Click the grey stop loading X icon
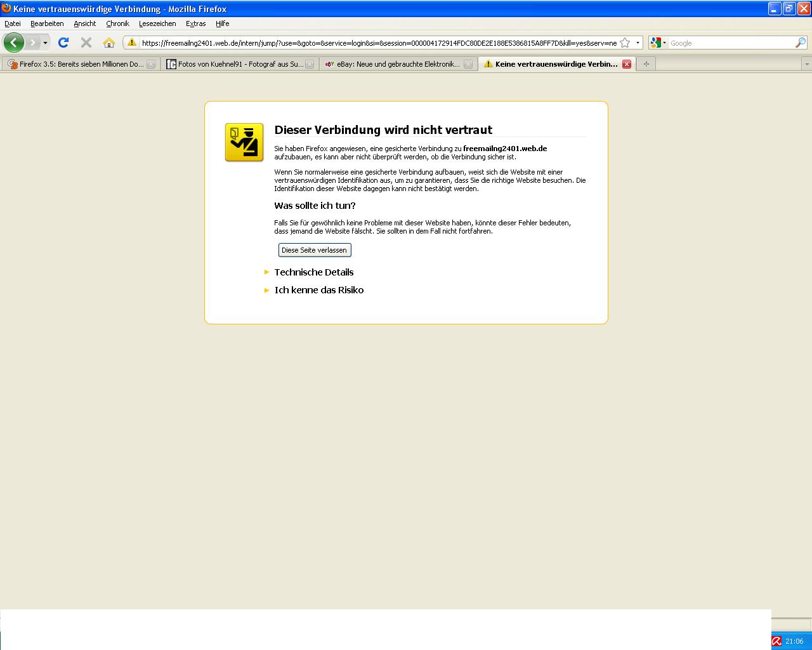The image size is (812, 650). click(x=86, y=43)
